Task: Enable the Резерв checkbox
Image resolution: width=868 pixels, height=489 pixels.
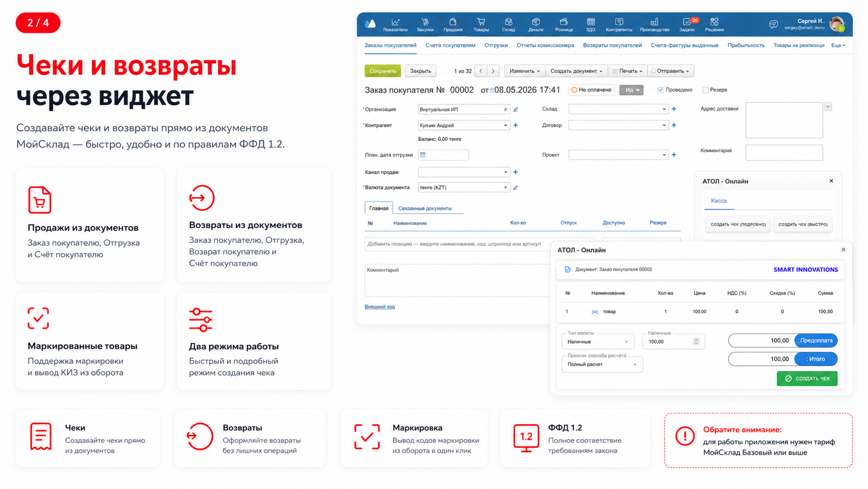Action: click(706, 90)
